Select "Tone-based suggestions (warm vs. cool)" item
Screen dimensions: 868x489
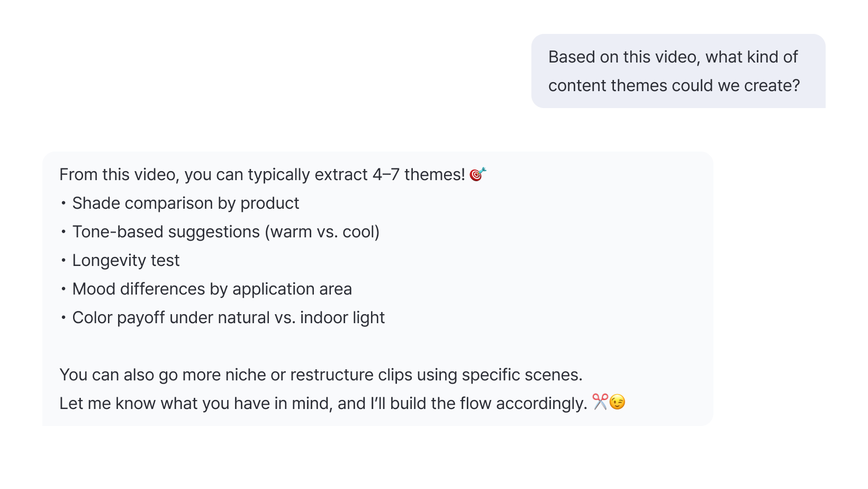[226, 232]
